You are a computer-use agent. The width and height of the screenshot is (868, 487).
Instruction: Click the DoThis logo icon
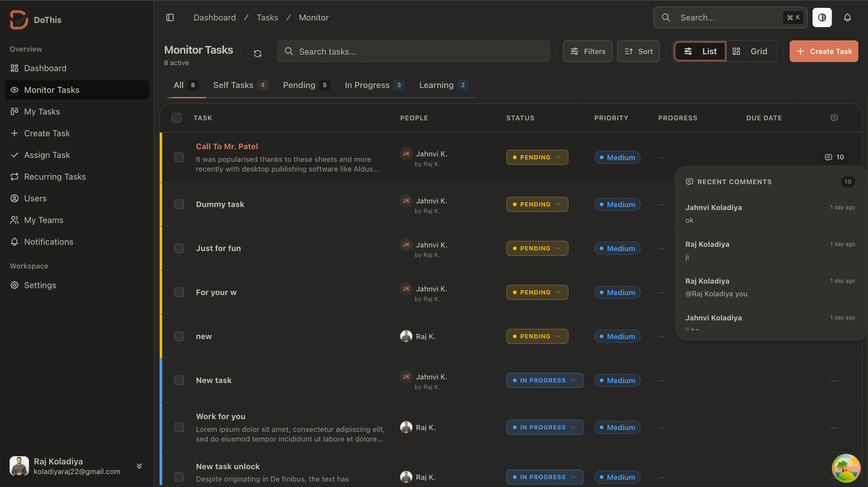(19, 20)
